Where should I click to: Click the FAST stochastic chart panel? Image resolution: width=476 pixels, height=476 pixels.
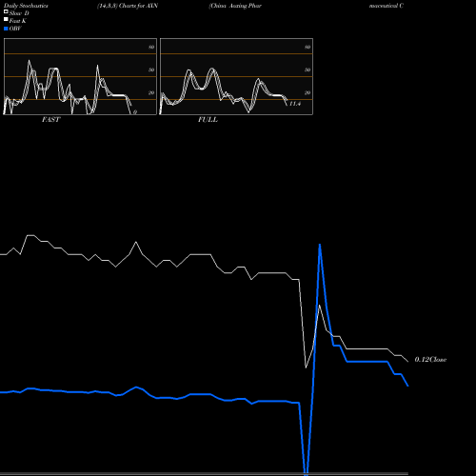click(x=80, y=76)
